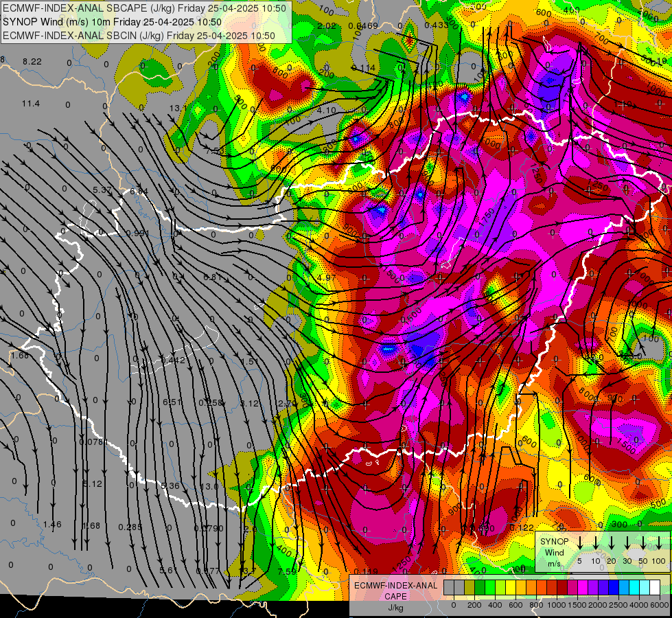The image size is (672, 618).
Task: Click the station value 0.81
Action: click(x=213, y=277)
